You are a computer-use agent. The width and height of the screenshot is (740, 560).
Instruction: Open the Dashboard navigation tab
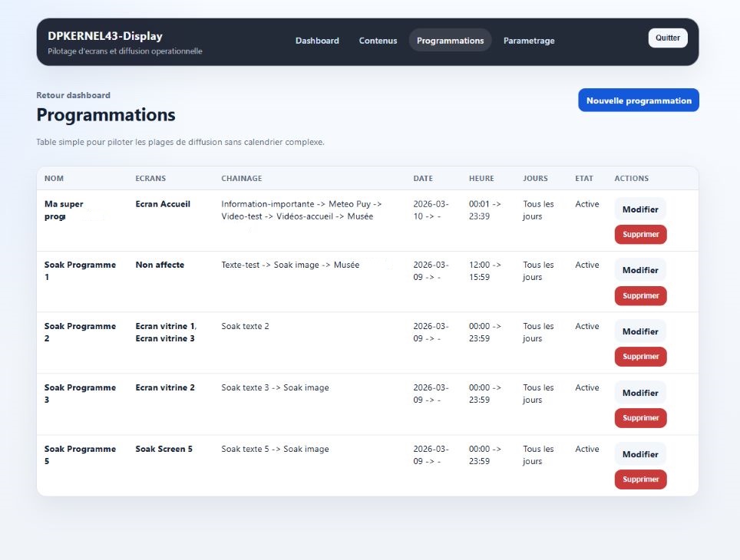[x=317, y=41]
